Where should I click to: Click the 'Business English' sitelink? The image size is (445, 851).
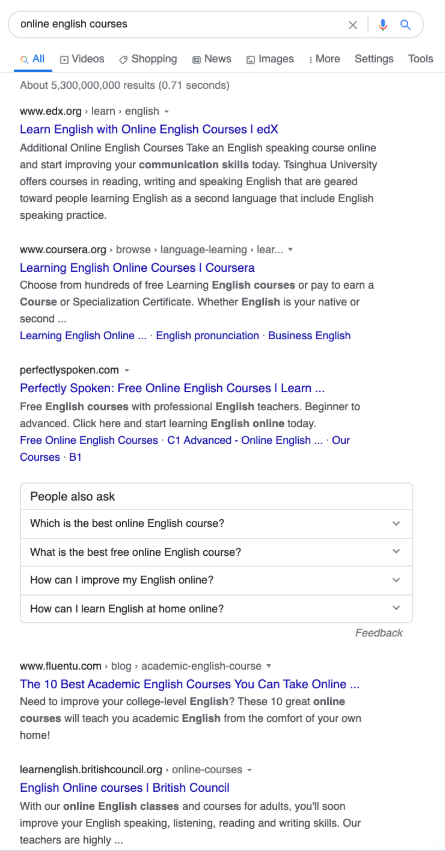(309, 335)
